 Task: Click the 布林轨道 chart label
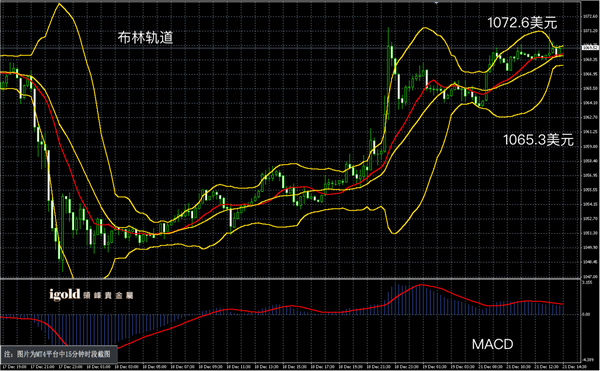145,37
